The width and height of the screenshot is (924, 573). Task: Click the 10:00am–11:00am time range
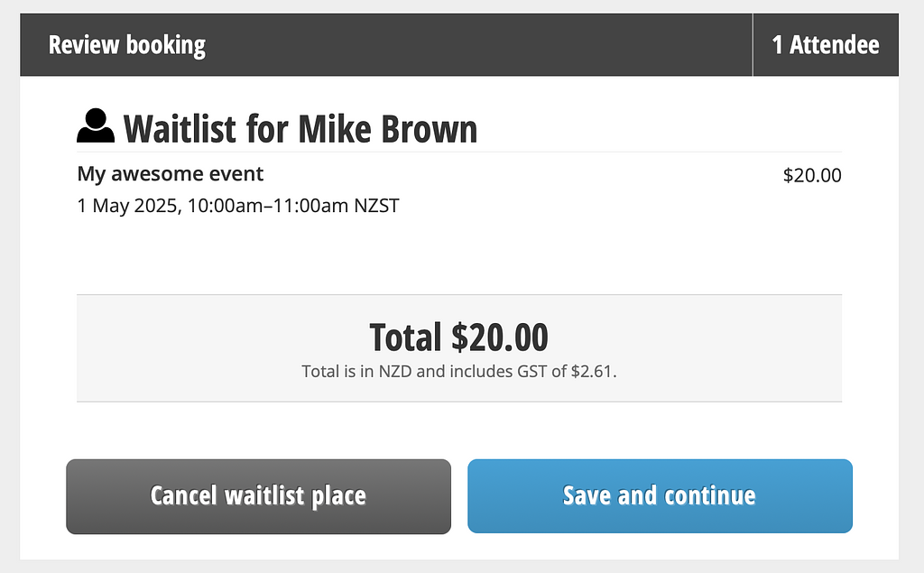pos(267,206)
